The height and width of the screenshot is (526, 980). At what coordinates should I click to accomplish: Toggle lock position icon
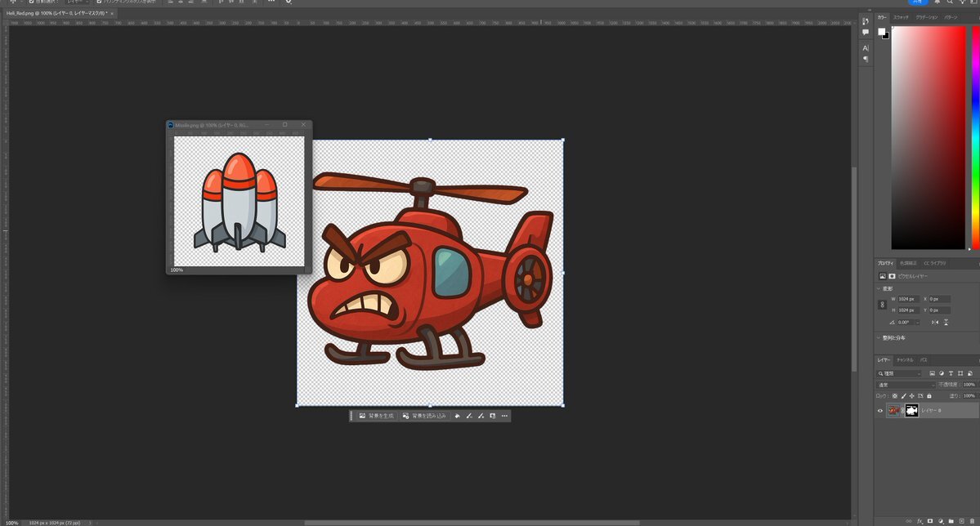point(911,396)
